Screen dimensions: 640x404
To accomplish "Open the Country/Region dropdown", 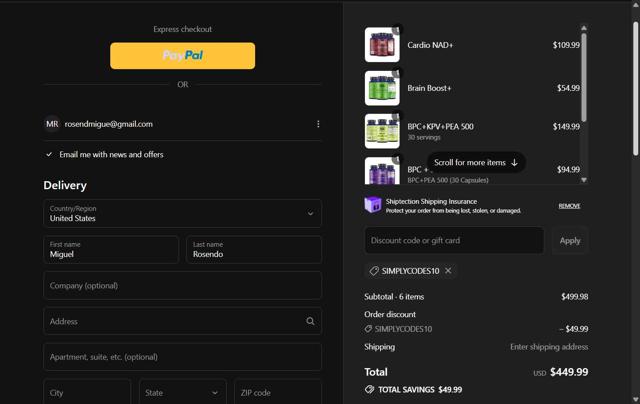I will (x=182, y=213).
